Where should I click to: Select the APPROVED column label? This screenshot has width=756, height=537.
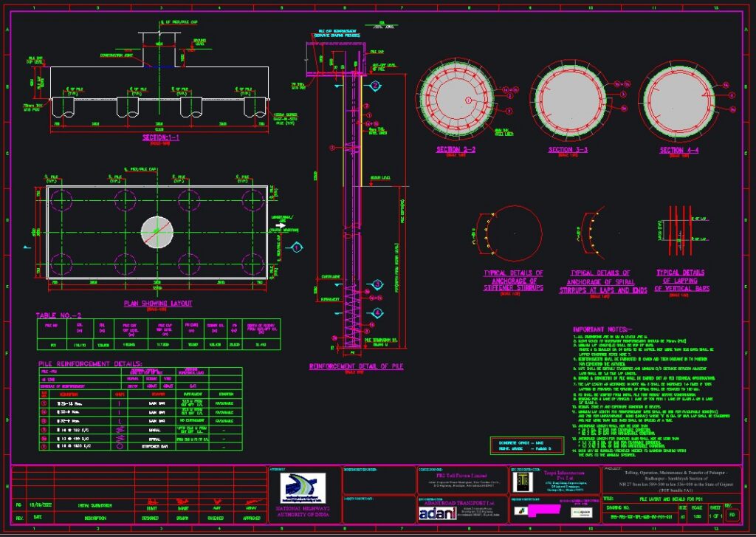click(251, 519)
